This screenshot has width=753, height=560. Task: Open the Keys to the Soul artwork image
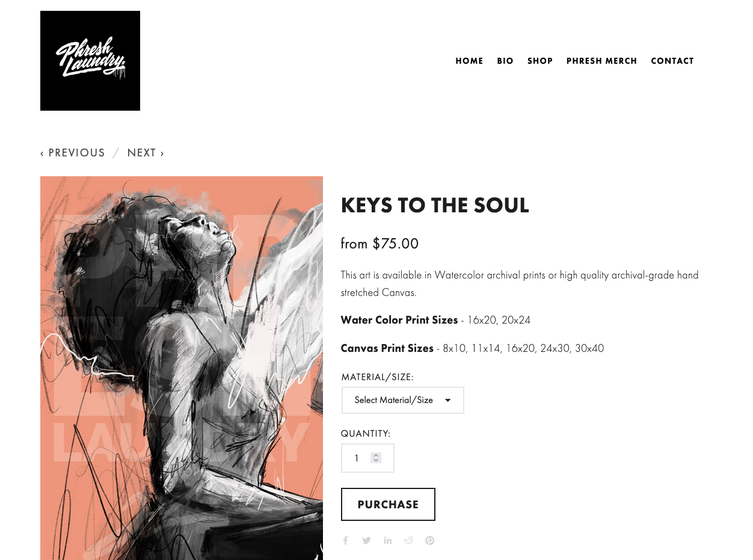point(182,368)
